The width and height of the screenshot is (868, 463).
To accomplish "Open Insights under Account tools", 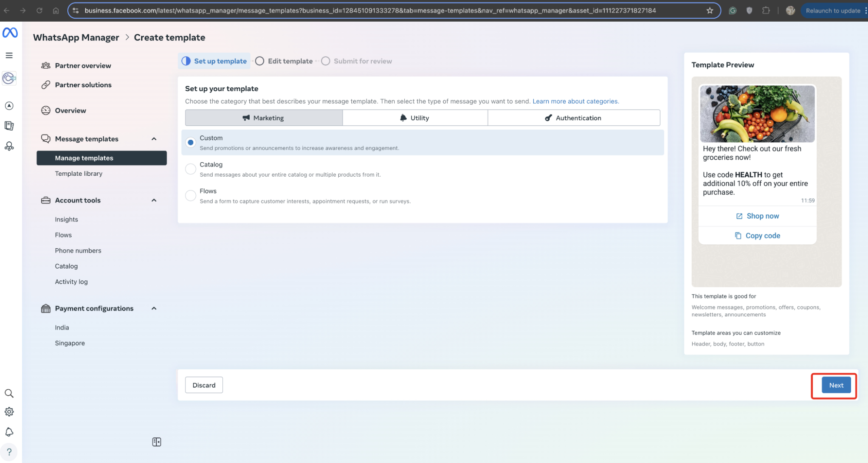I will (x=66, y=220).
